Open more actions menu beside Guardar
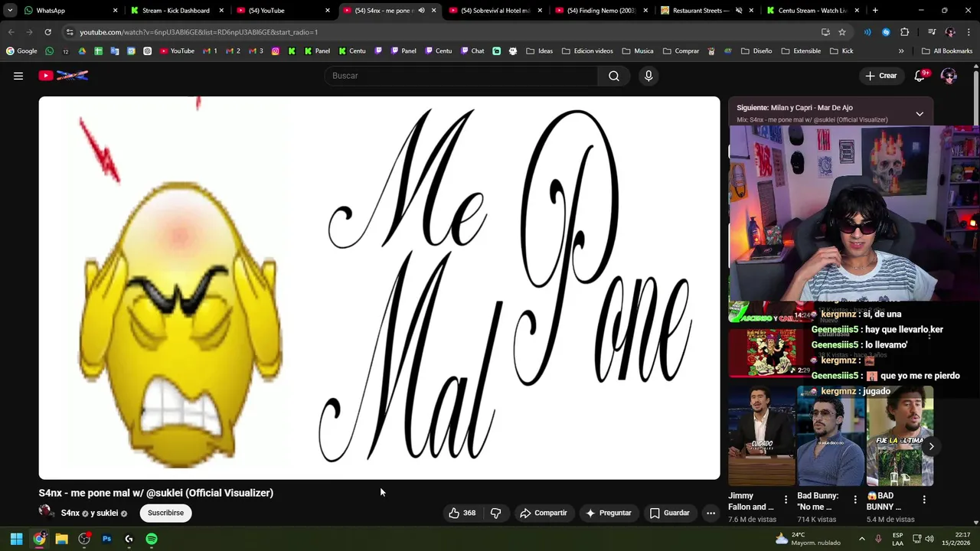Viewport: 980px width, 551px height. click(710, 513)
